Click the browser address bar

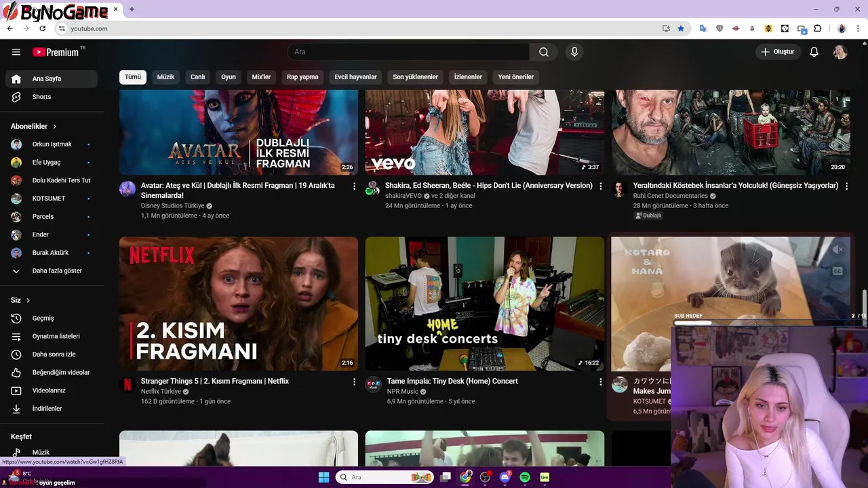click(x=363, y=28)
